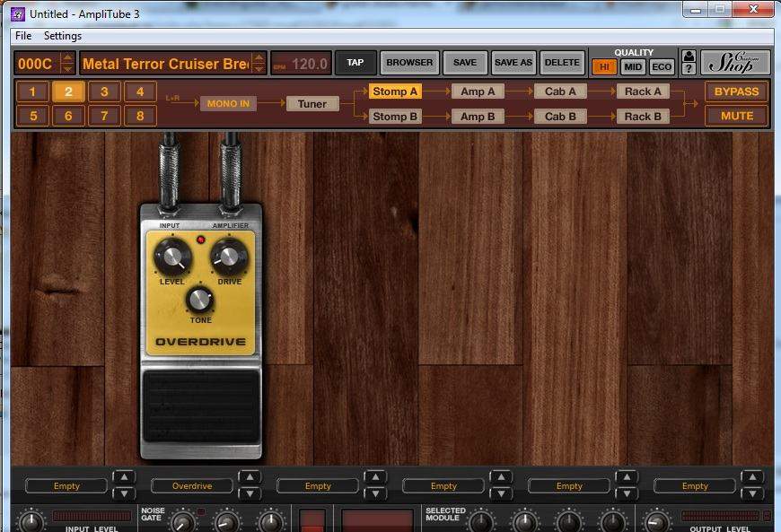The width and height of the screenshot is (781, 532).
Task: Switch to Stomp A module
Action: tap(395, 92)
